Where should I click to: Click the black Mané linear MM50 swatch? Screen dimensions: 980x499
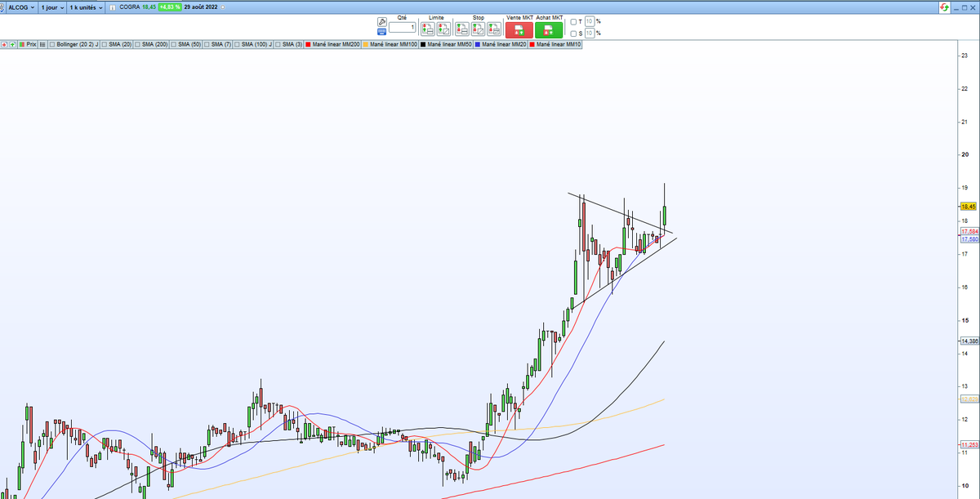coord(423,44)
